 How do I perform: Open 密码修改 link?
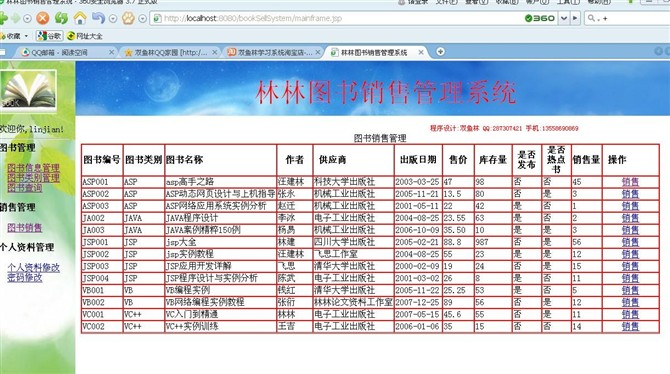(x=25, y=277)
